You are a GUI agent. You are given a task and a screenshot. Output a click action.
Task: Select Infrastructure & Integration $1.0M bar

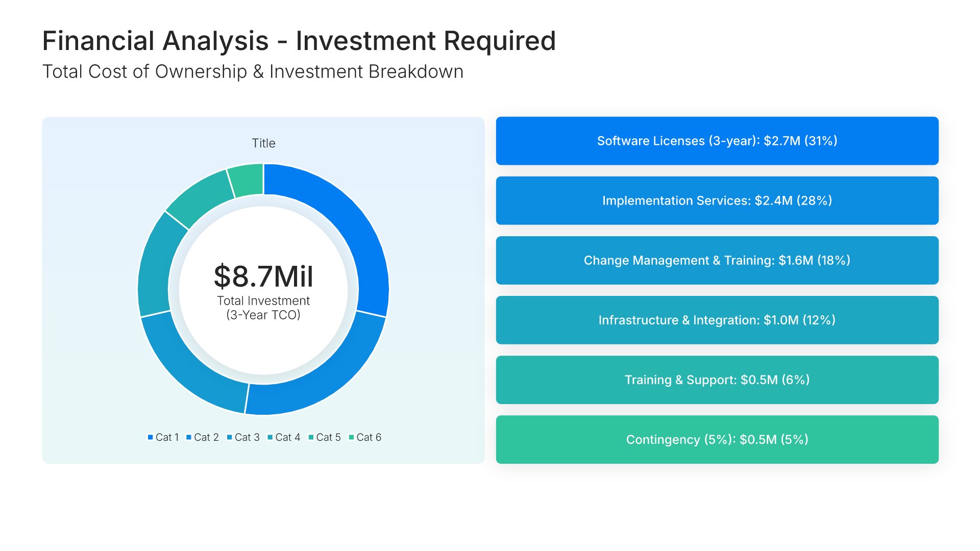pos(717,320)
